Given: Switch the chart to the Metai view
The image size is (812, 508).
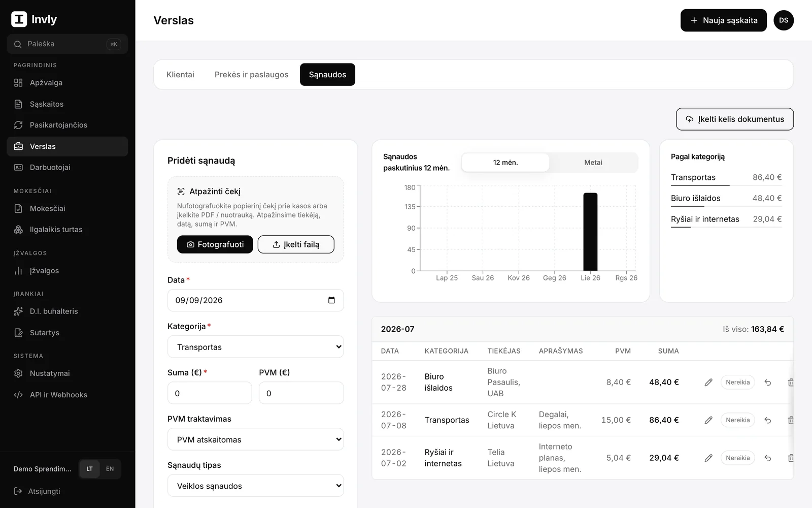Looking at the screenshot, I should (593, 163).
